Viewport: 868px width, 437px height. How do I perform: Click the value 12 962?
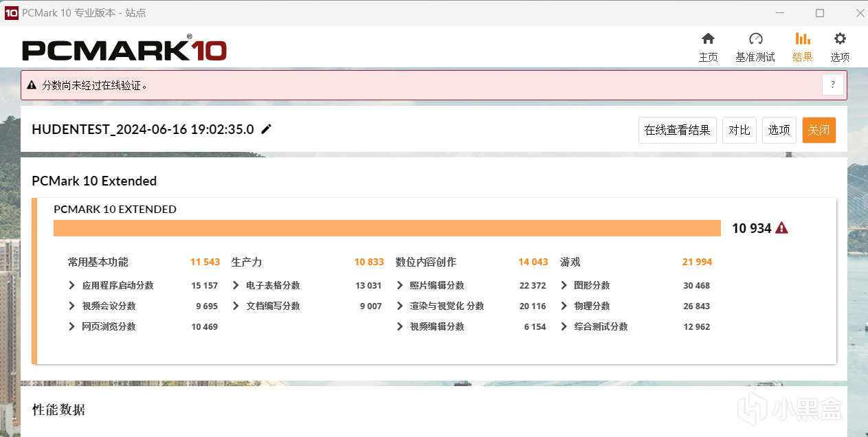click(x=697, y=326)
